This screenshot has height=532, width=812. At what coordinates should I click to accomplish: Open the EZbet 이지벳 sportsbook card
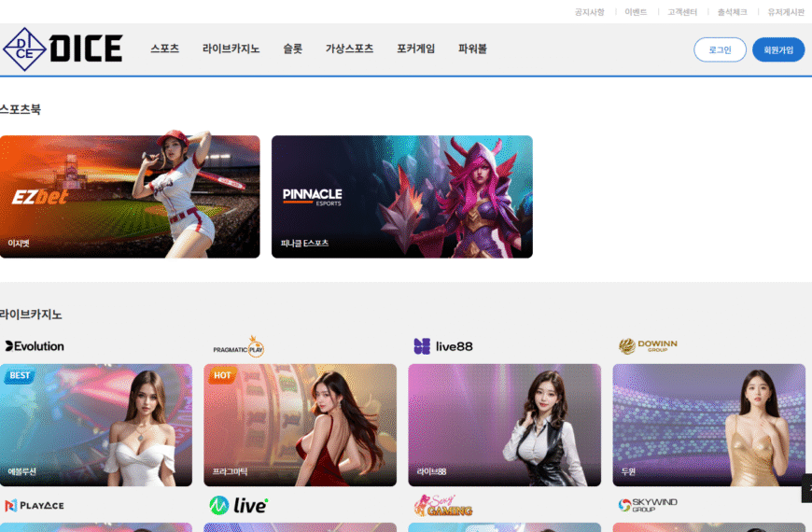(x=130, y=196)
